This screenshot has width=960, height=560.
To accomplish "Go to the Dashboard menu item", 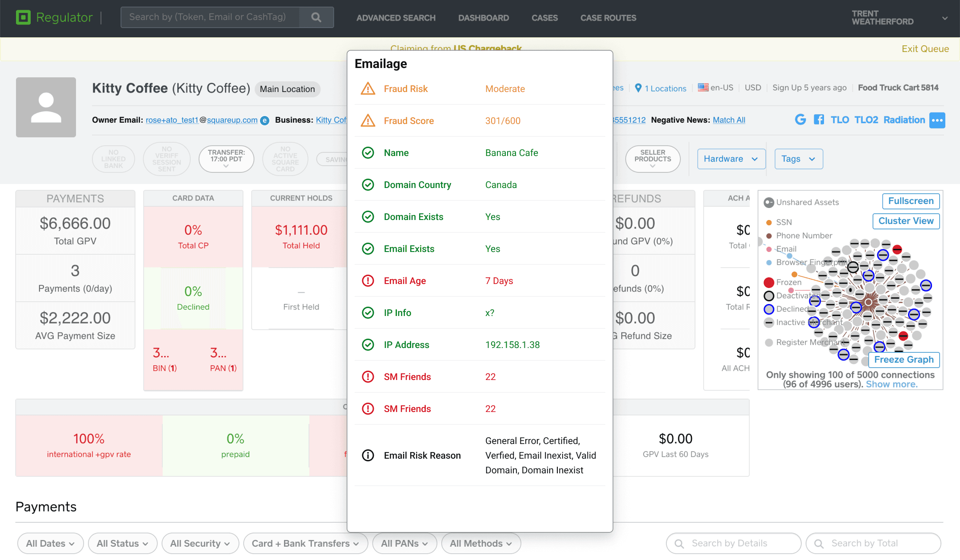I will coord(484,18).
